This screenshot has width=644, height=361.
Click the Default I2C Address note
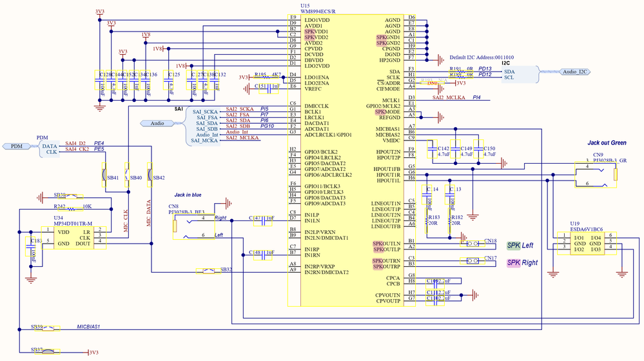click(x=482, y=57)
